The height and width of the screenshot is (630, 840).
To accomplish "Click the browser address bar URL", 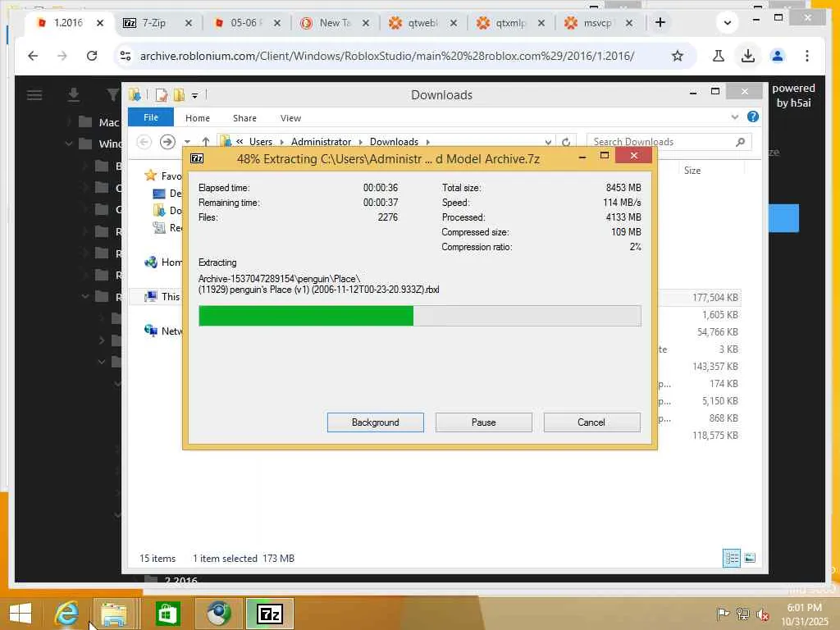I will (387, 56).
